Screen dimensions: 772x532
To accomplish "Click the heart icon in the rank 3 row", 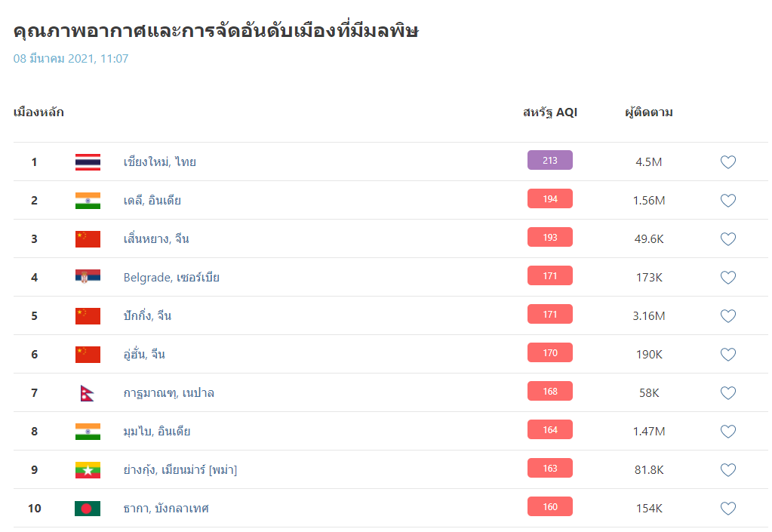I will pos(727,239).
